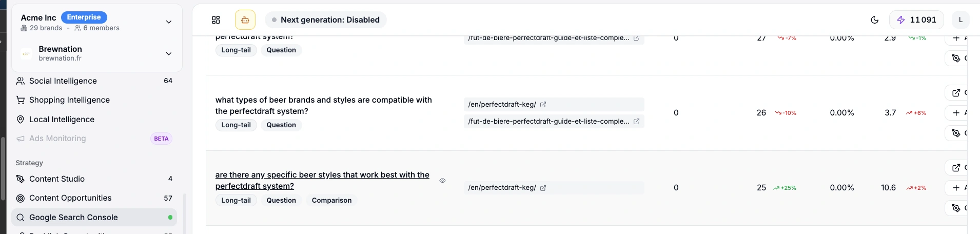
Task: Open Shopping Intelligence in the sidebar
Action: click(x=69, y=100)
